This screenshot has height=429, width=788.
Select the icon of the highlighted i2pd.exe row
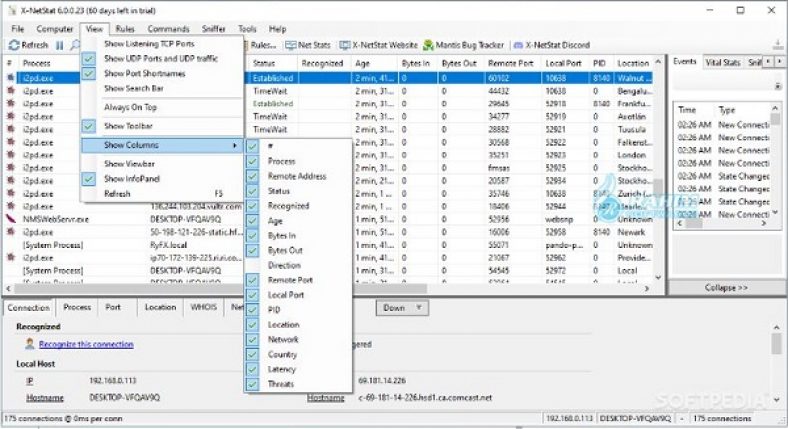tap(11, 78)
